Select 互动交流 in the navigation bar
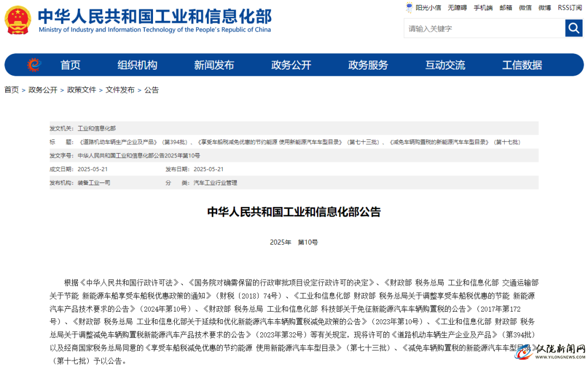 445,65
